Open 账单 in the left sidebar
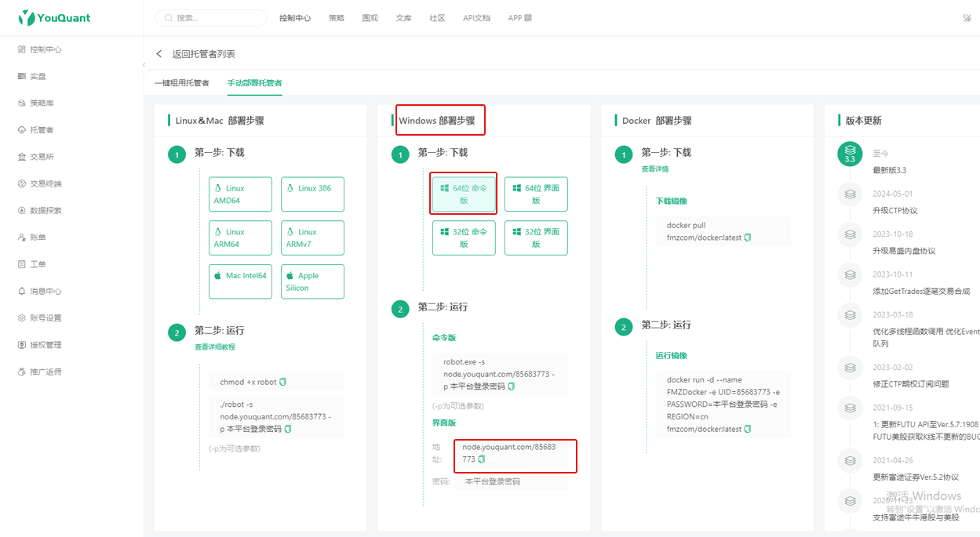This screenshot has width=980, height=537. click(32, 237)
